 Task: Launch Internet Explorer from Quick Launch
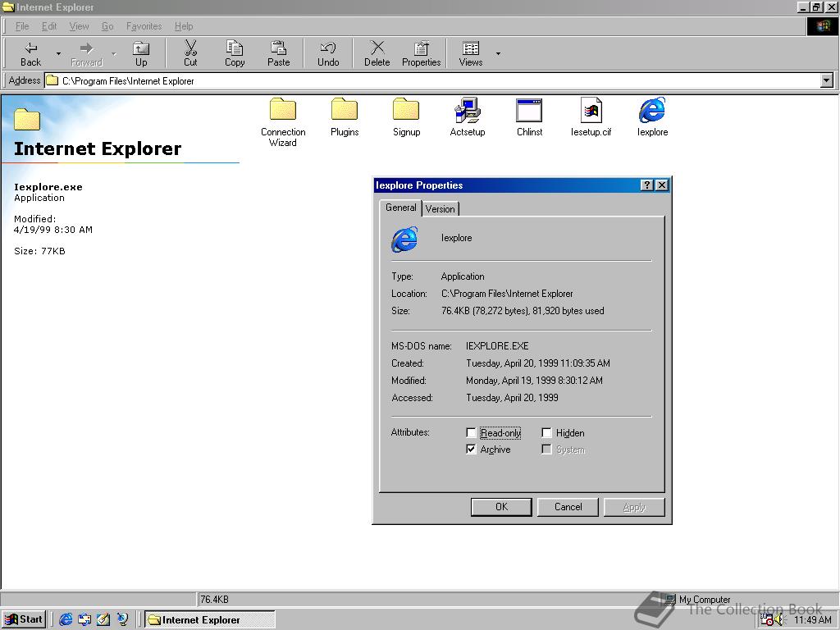tap(66, 620)
